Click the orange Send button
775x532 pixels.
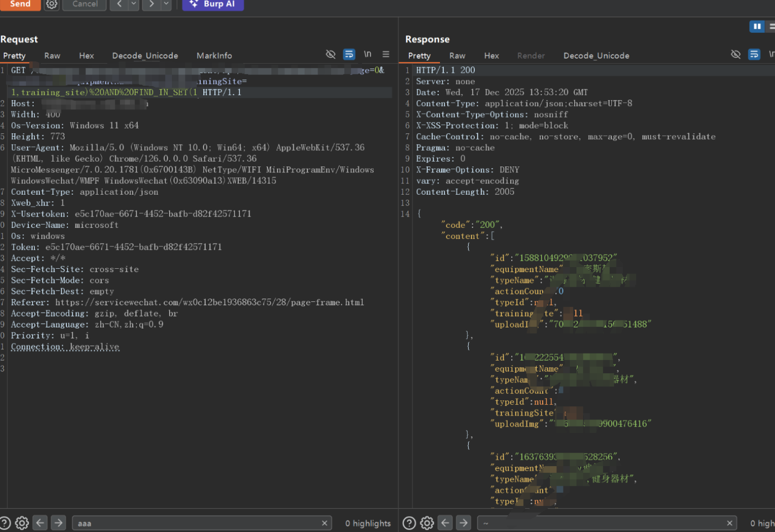pyautogui.click(x=20, y=4)
